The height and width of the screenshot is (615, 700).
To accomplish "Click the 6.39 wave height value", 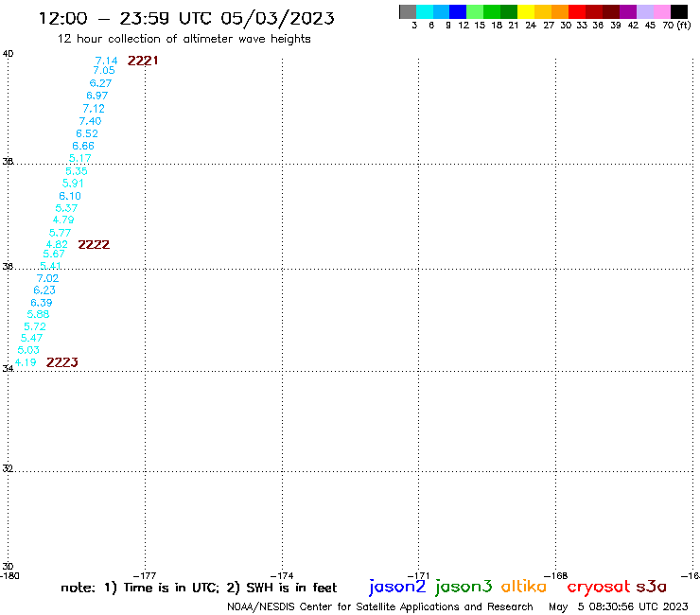I will (x=41, y=303).
